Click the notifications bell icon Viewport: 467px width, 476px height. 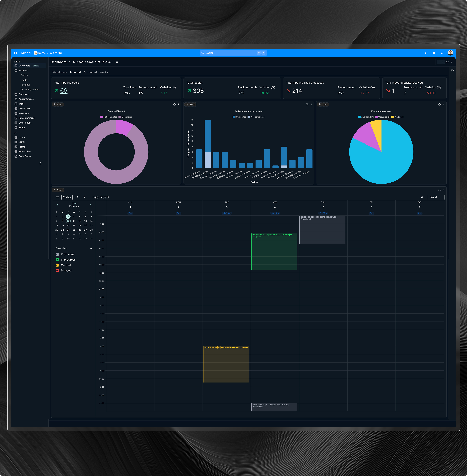tap(434, 53)
